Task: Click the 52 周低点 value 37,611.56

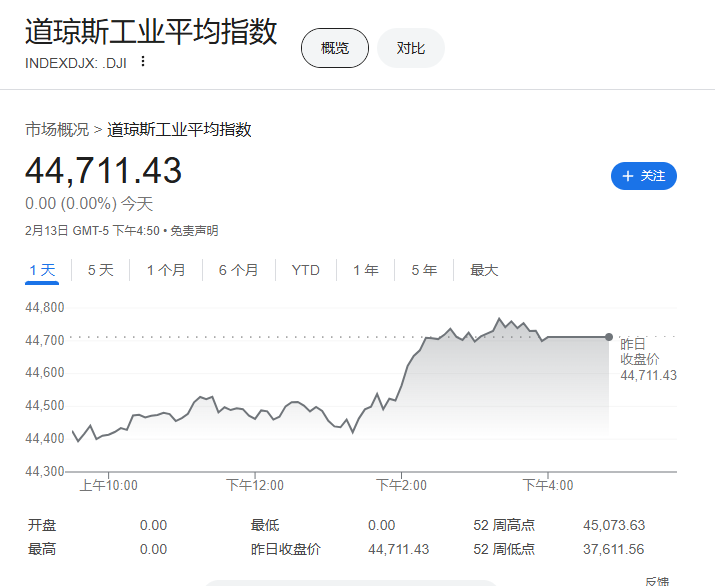Action: (613, 549)
